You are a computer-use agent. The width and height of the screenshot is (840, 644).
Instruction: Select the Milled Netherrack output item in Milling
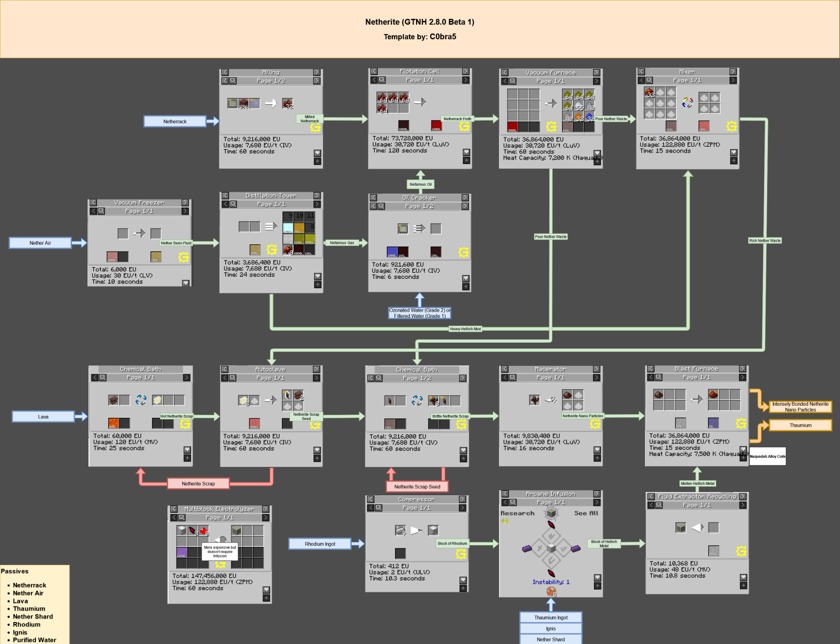(287, 104)
